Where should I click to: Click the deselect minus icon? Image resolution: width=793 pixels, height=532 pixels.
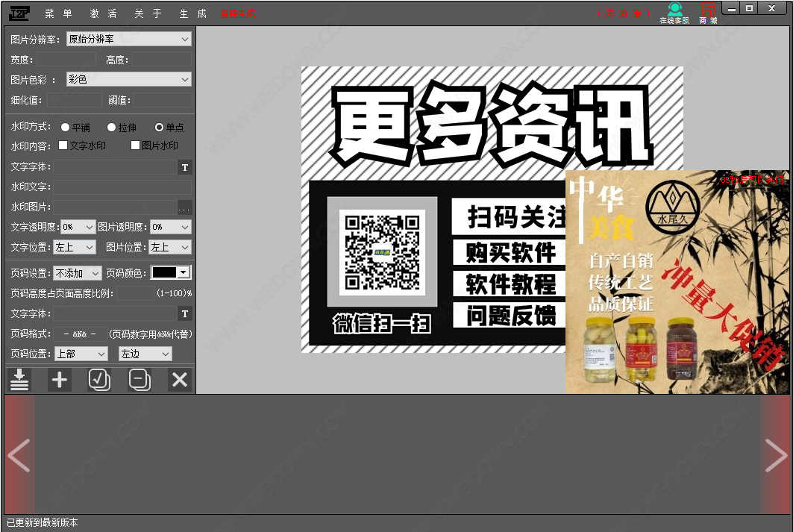tap(140, 380)
